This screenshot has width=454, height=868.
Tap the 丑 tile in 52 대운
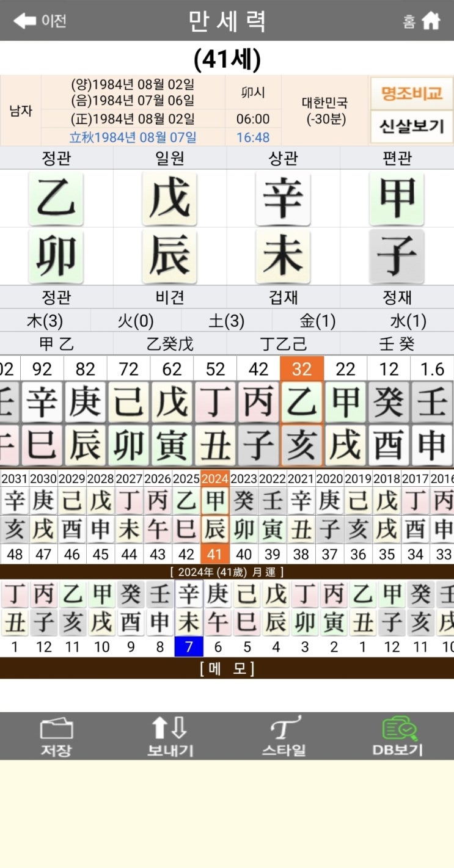click(215, 445)
